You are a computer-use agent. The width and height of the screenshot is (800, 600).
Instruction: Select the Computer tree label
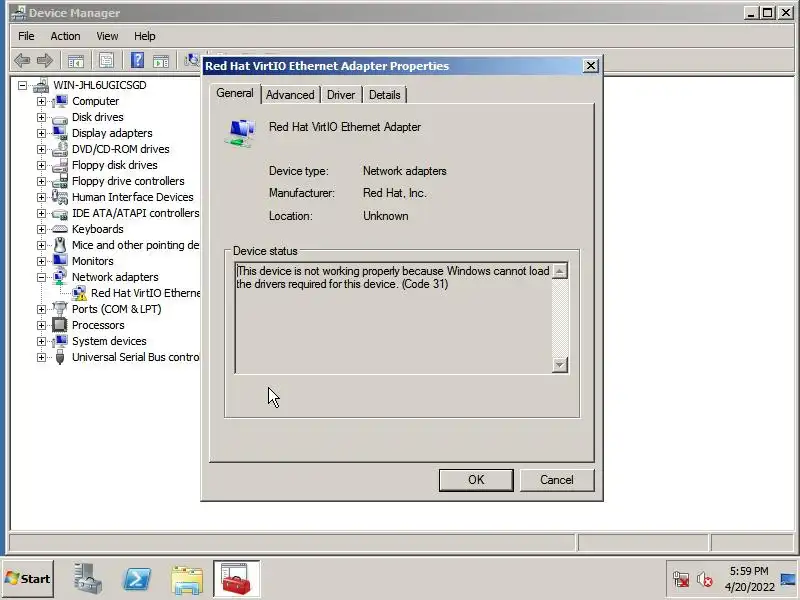(x=95, y=101)
